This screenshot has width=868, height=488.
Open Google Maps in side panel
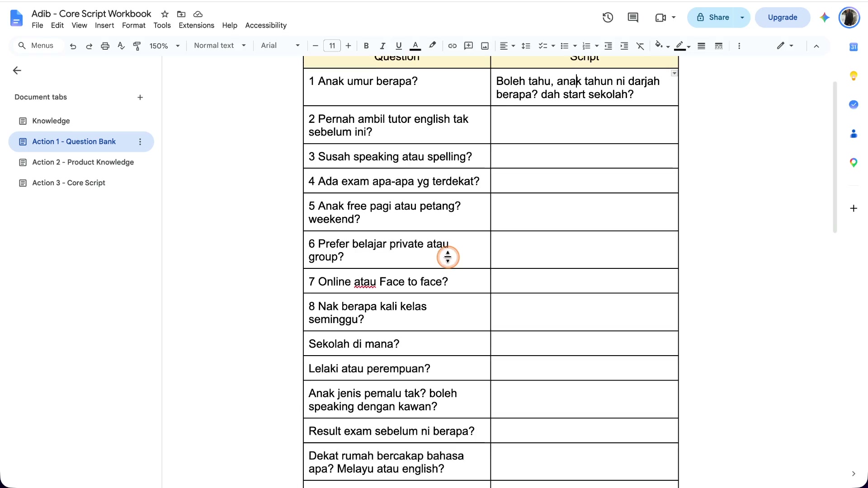tap(854, 163)
